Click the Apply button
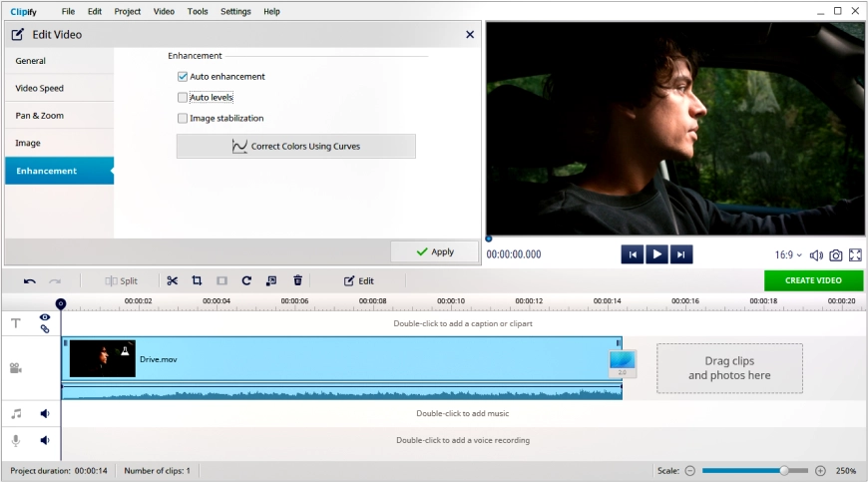Screen dimensions: 868x482 [435, 251]
